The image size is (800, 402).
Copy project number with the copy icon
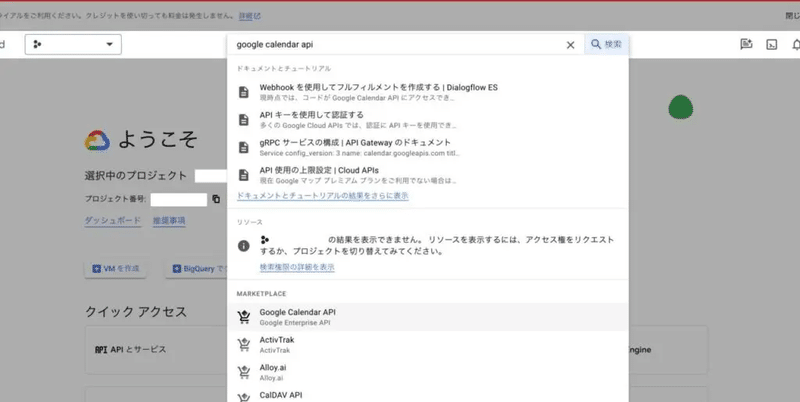(216, 199)
